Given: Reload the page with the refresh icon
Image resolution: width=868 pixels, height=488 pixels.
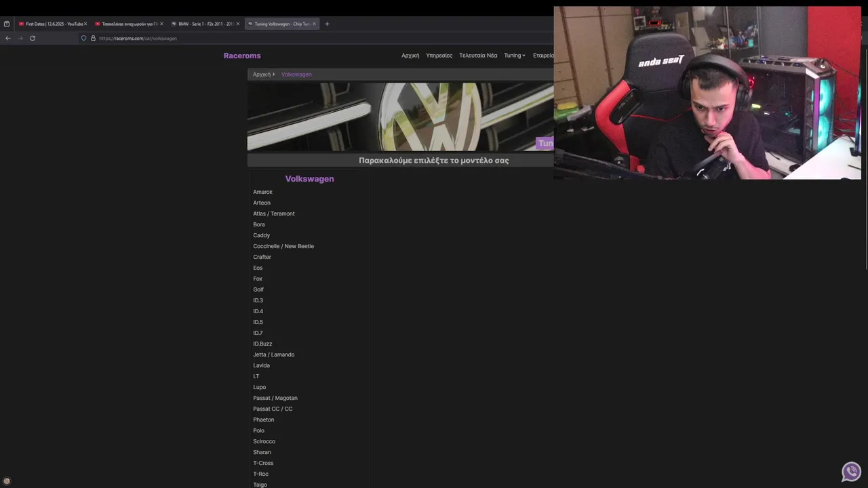Looking at the screenshot, I should point(33,38).
